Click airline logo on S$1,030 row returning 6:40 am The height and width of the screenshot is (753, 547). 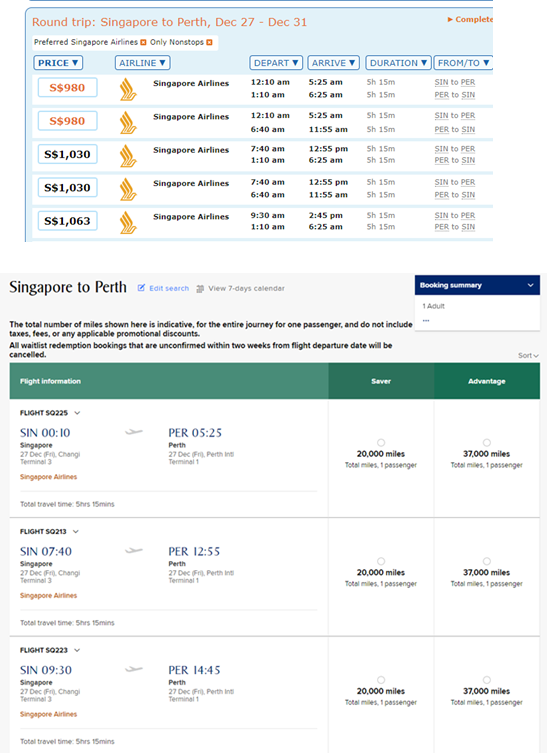coord(128,189)
